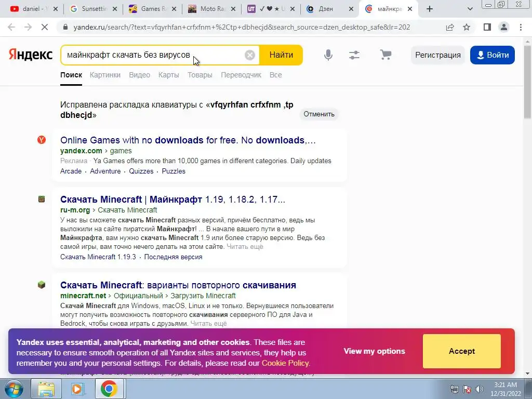Viewport: 532px width, 399px height.
Task: Click the Регистрация button
Action: 437,55
